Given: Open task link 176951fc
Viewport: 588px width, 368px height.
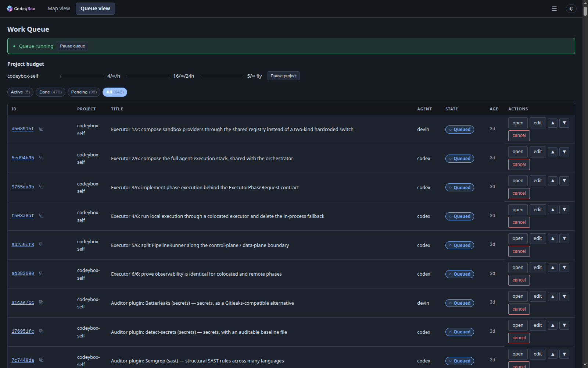Looking at the screenshot, I should point(23,331).
